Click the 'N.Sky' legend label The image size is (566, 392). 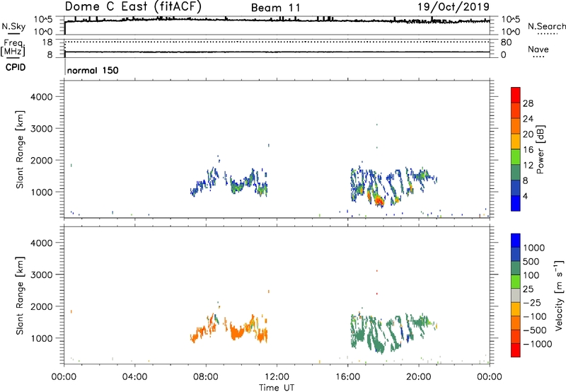click(x=13, y=26)
